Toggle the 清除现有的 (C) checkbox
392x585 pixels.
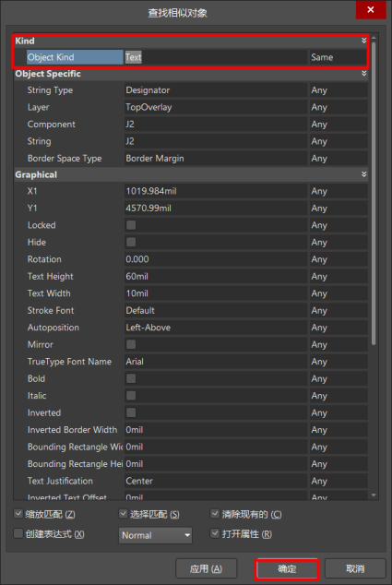(x=215, y=514)
